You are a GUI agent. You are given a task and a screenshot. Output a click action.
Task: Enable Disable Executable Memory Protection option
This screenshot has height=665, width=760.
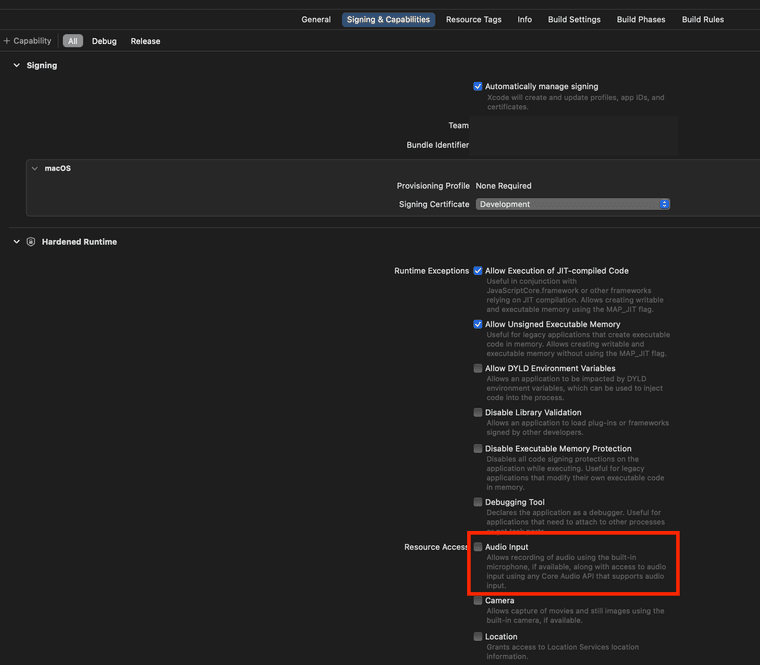click(478, 449)
